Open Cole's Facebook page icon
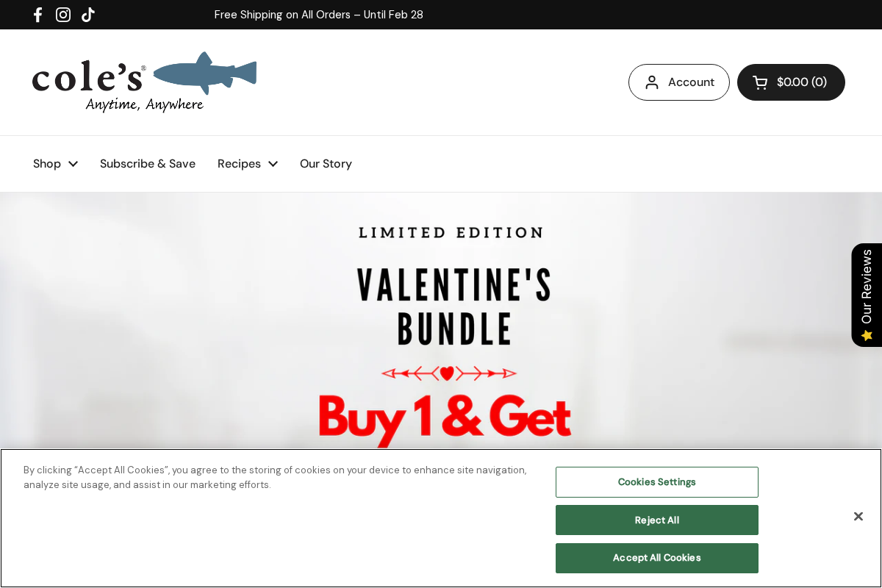The image size is (882, 588). point(37,14)
